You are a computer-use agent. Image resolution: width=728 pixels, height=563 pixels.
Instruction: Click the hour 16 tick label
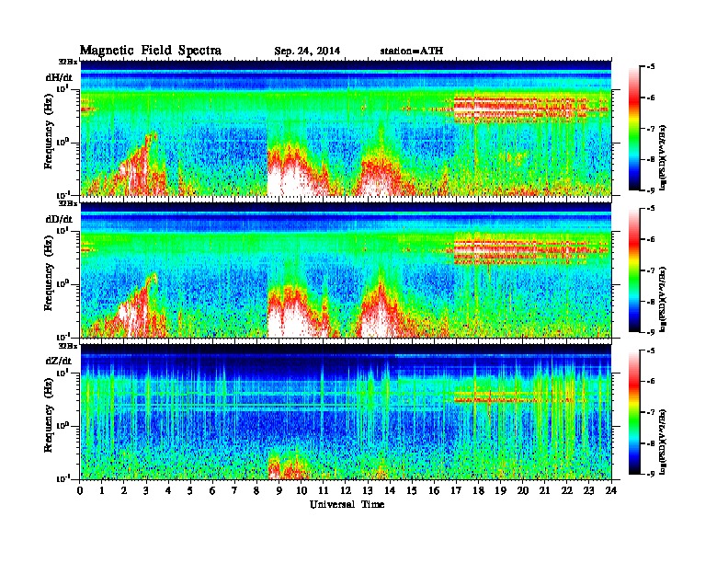click(x=434, y=490)
